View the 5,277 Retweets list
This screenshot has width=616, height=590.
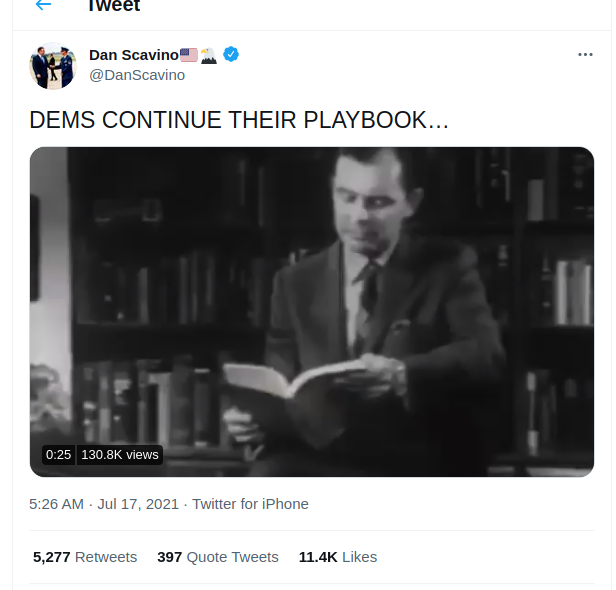click(x=85, y=557)
